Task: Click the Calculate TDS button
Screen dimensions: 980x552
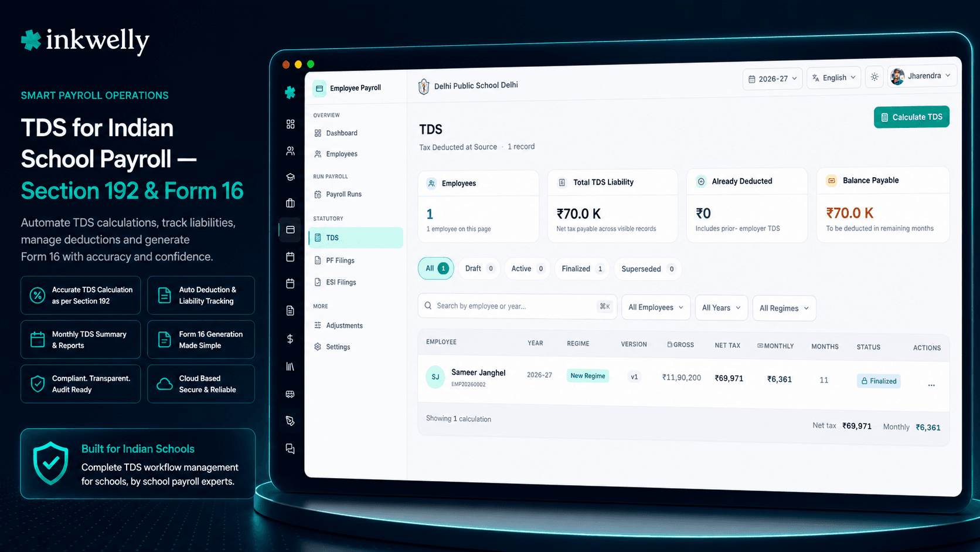Action: coord(911,117)
